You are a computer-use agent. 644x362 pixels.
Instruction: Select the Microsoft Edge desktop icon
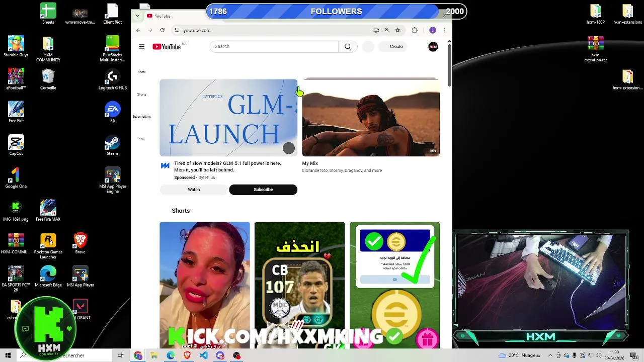(x=48, y=277)
